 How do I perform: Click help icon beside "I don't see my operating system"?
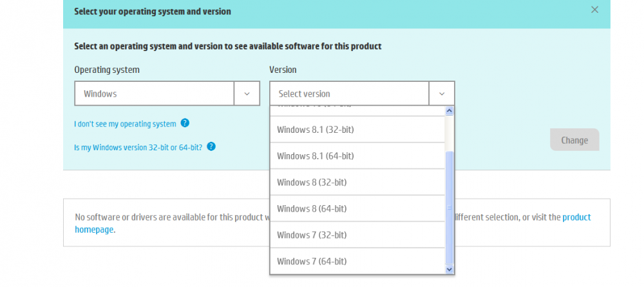pos(185,123)
